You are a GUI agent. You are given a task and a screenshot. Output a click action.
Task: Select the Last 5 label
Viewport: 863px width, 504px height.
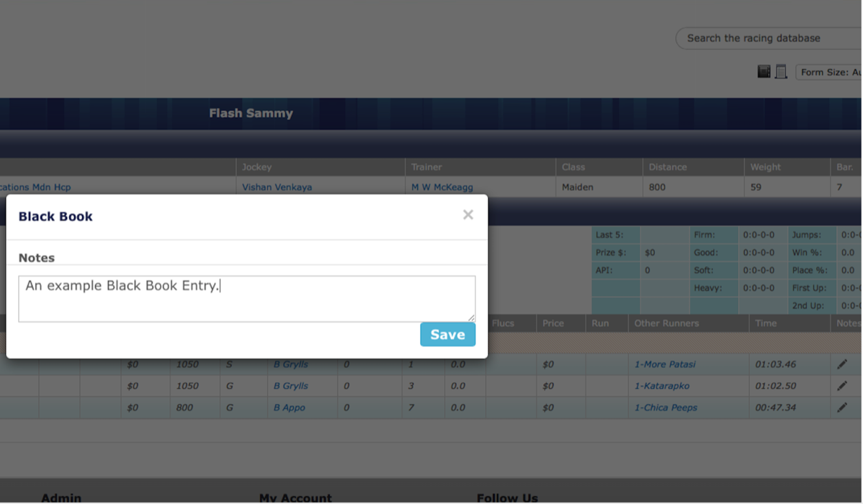click(609, 235)
